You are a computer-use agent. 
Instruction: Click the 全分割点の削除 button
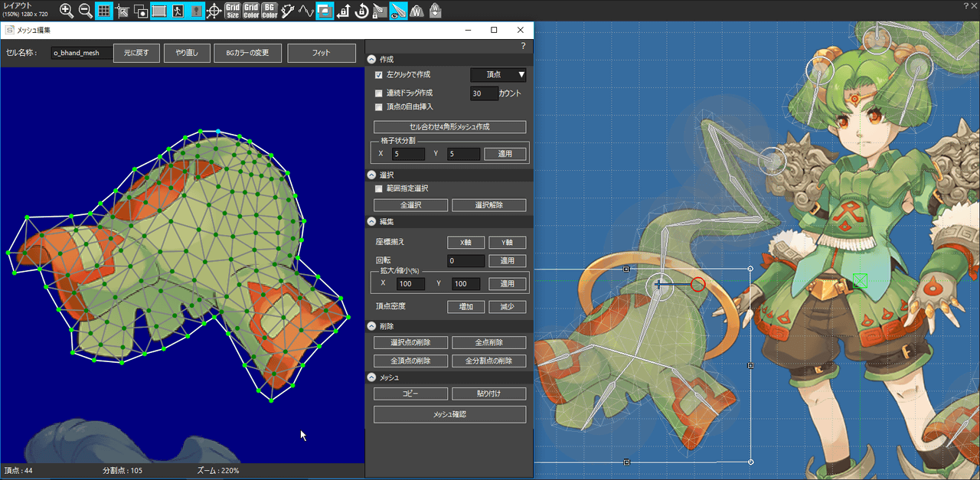click(489, 361)
